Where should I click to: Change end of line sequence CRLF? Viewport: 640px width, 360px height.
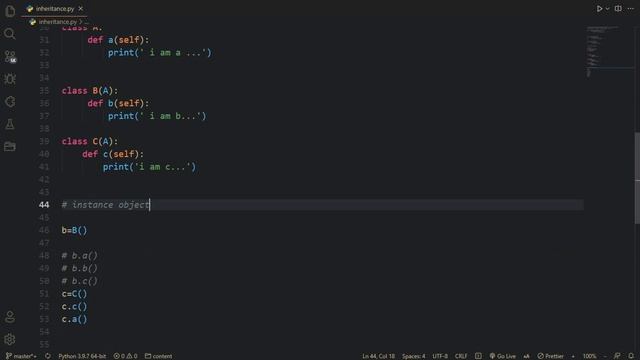[x=461, y=356]
